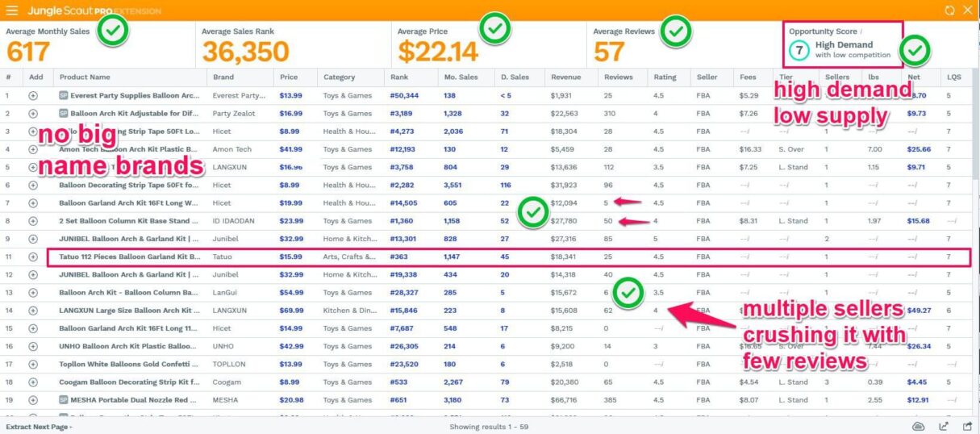Sort by Category column header
The image size is (980, 434).
(340, 77)
